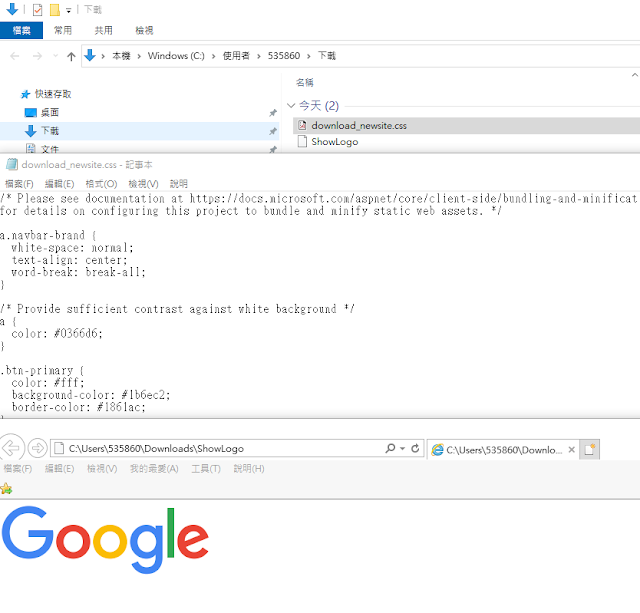Image resolution: width=640 pixels, height=613 pixels.
Task: Click the page icon in the browser address bar
Action: [x=59, y=449]
